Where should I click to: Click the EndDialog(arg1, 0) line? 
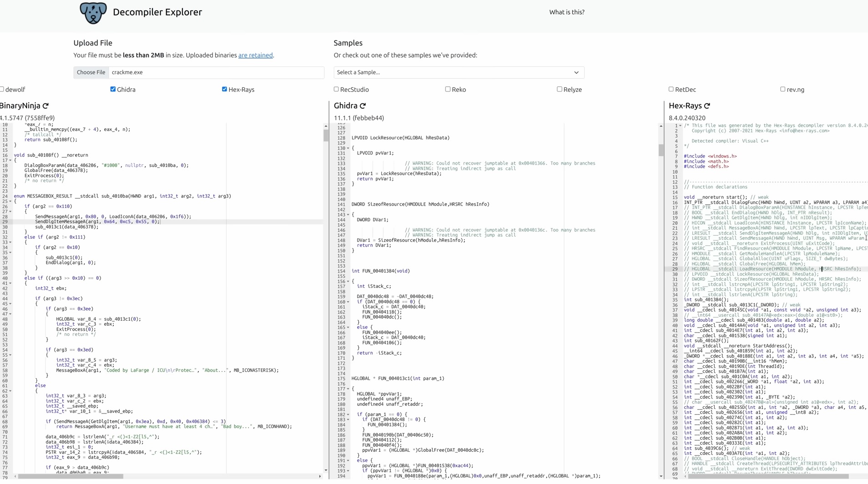point(71,262)
